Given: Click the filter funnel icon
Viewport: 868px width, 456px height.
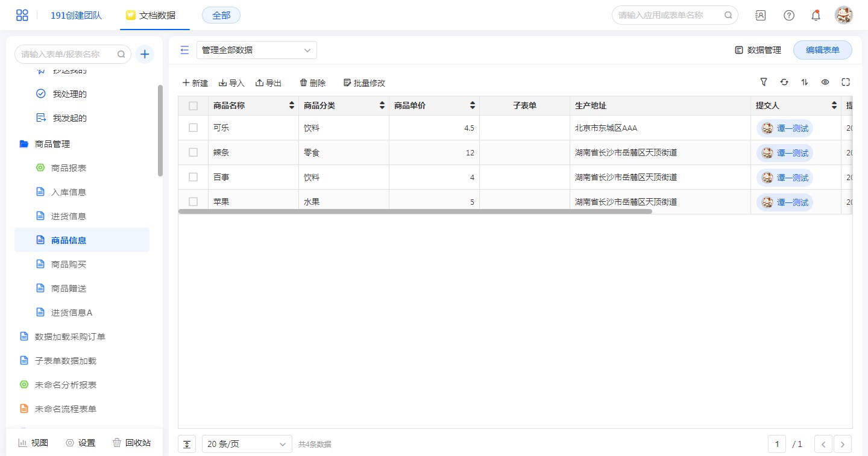Looking at the screenshot, I should tap(764, 83).
